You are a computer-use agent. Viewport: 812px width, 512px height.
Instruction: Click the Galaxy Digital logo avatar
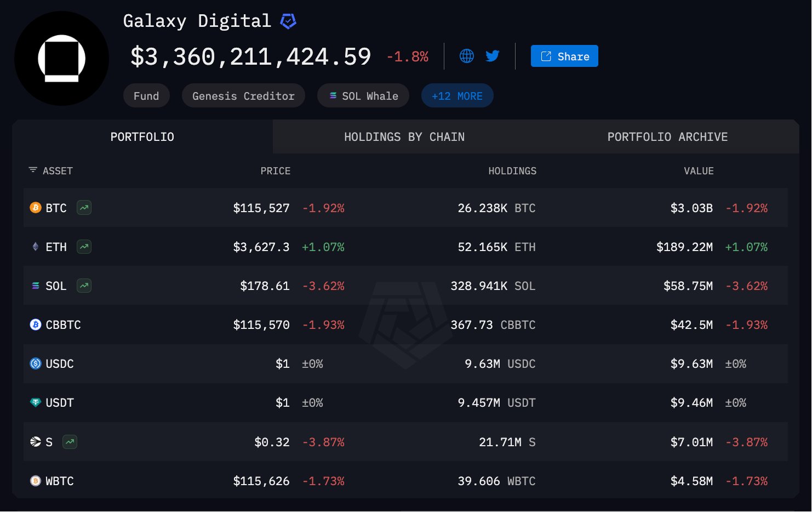pyautogui.click(x=61, y=59)
